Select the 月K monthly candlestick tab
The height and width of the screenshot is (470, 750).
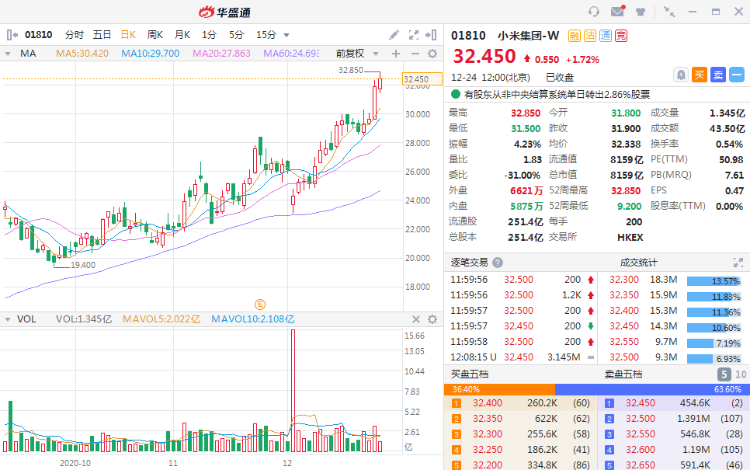(182, 35)
